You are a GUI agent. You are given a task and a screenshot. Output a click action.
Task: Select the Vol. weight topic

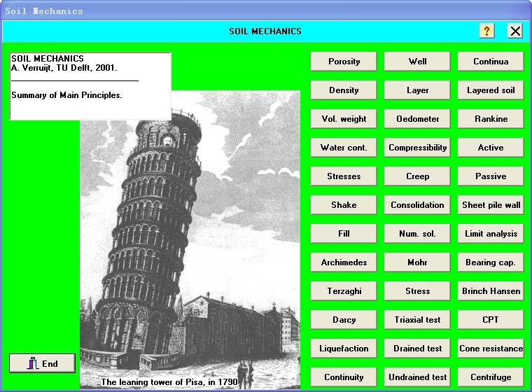(344, 119)
